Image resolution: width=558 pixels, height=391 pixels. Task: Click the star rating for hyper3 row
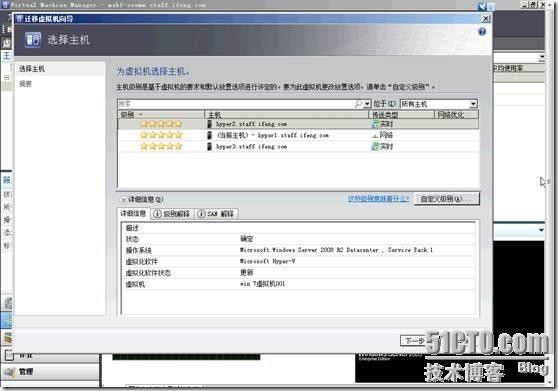point(161,147)
